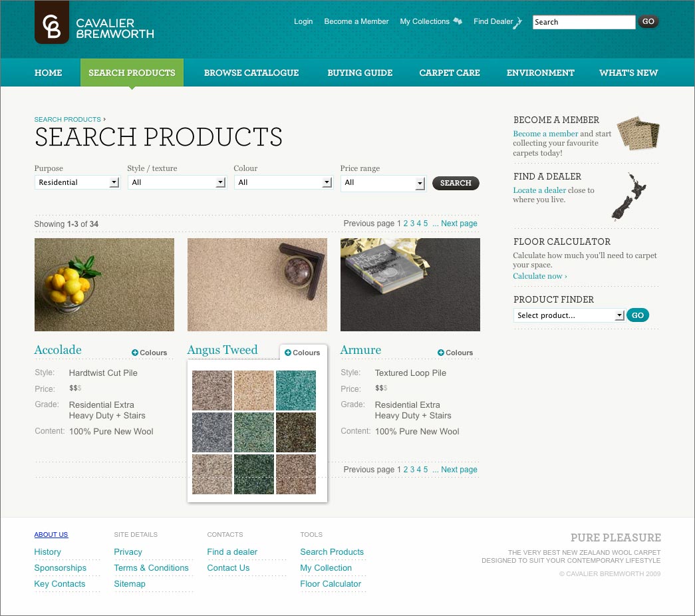Open the Carpet Care menu
Viewport: 695px width, 616px height.
click(x=450, y=73)
